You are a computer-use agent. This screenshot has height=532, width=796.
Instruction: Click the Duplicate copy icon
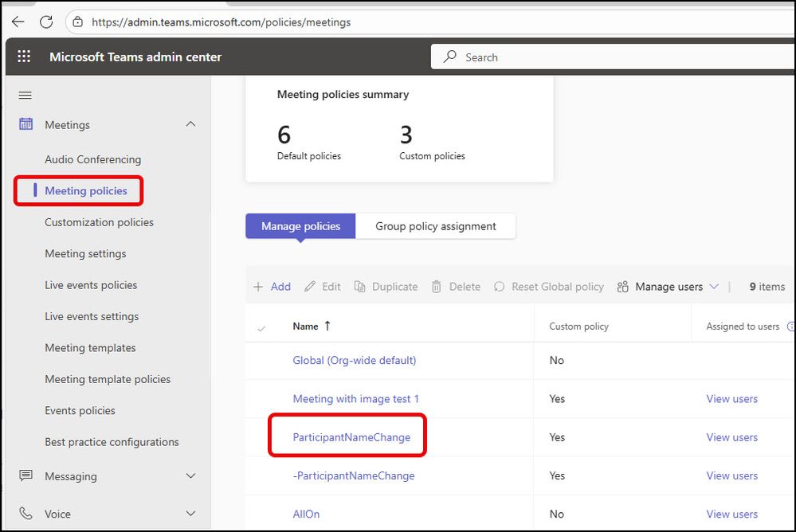(x=359, y=287)
